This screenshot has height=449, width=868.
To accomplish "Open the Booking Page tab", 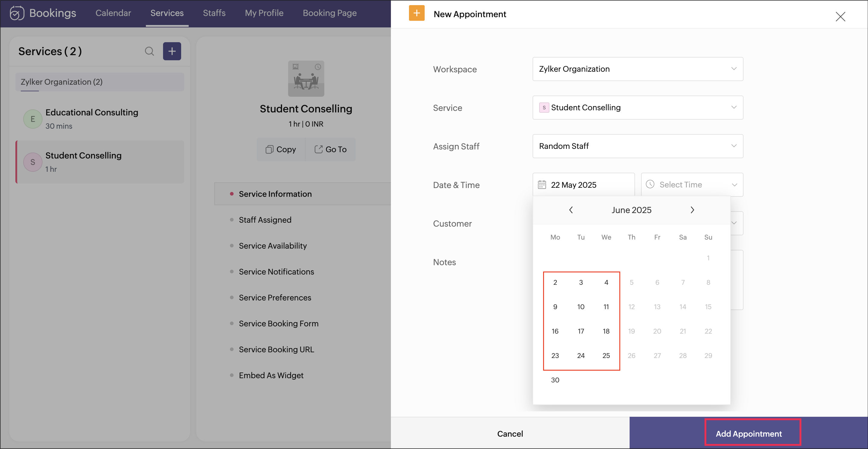I will pyautogui.click(x=329, y=13).
